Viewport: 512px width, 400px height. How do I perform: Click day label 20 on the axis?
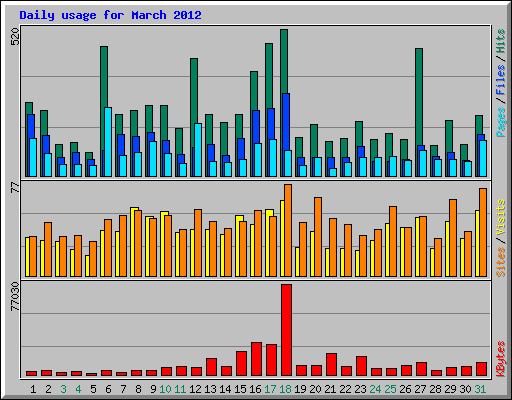click(315, 389)
